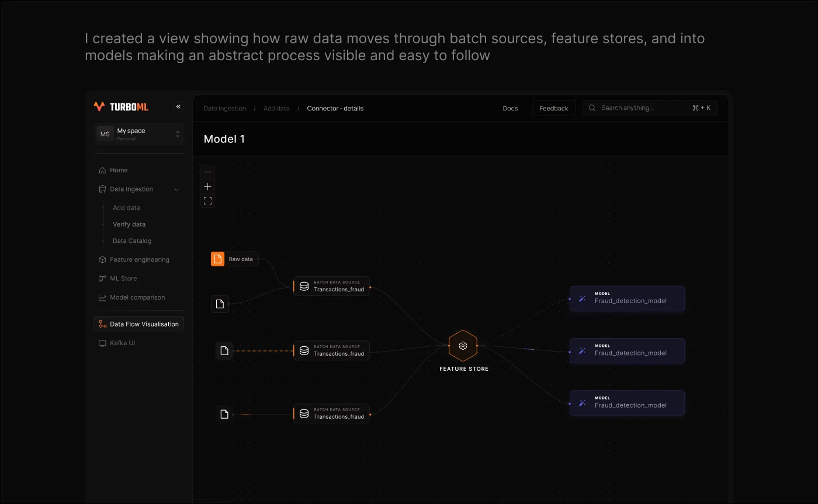818x504 pixels.
Task: Select the bottom file node
Action: [224, 414]
